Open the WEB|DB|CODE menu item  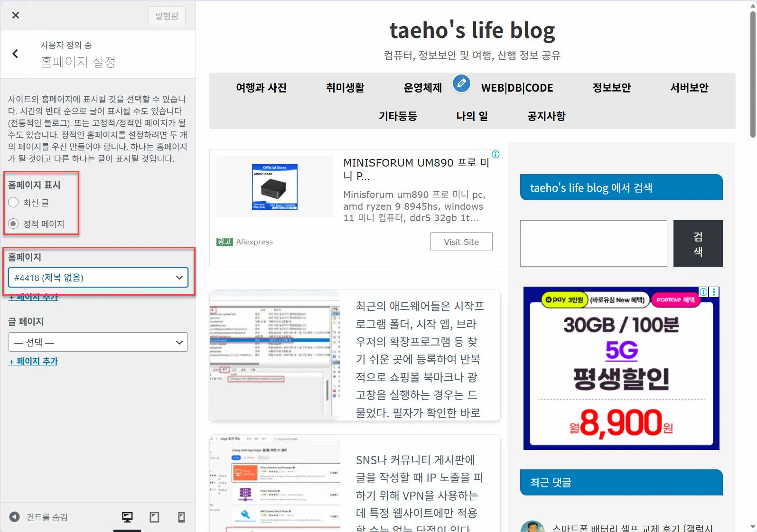pos(517,88)
